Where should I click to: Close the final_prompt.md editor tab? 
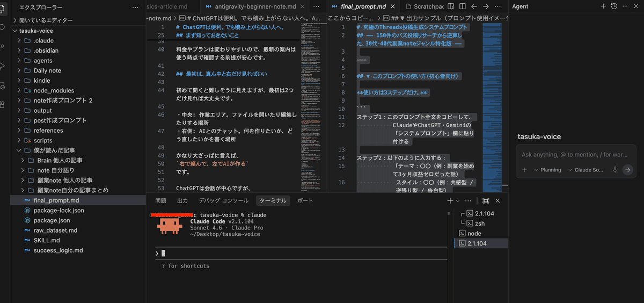[x=393, y=7]
